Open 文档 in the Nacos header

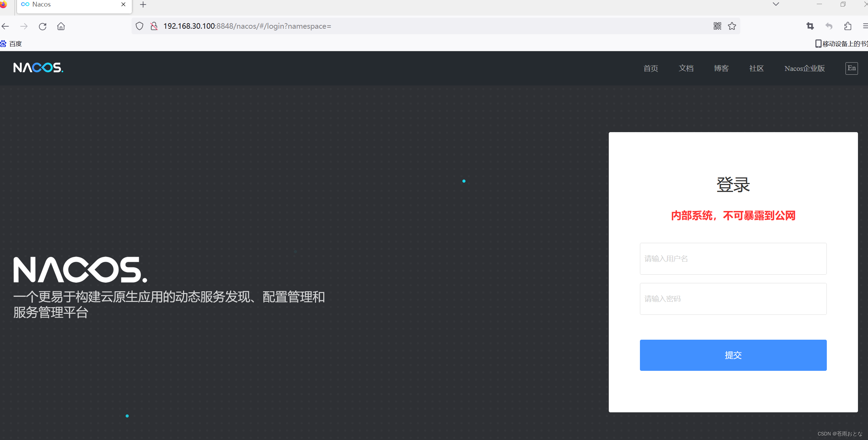pos(686,68)
